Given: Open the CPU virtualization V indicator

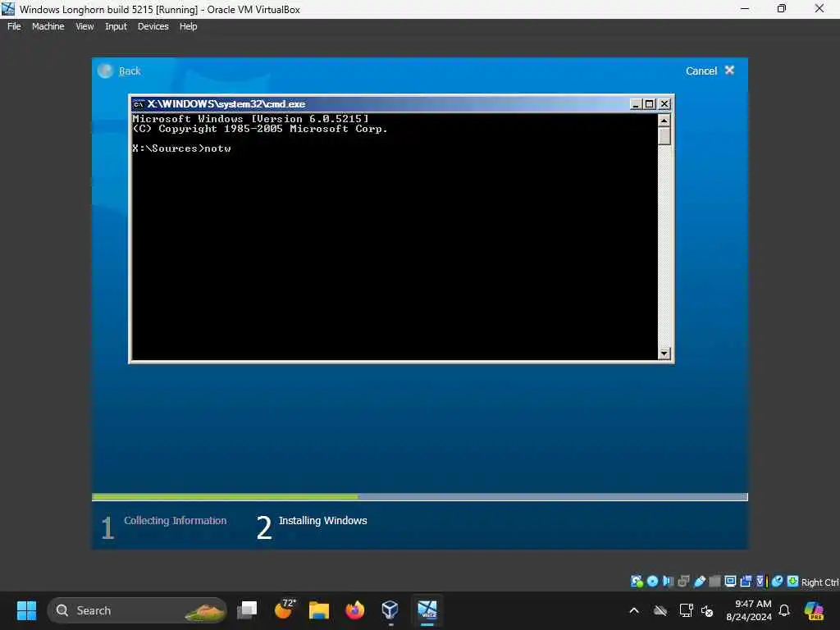Looking at the screenshot, I should [760, 582].
